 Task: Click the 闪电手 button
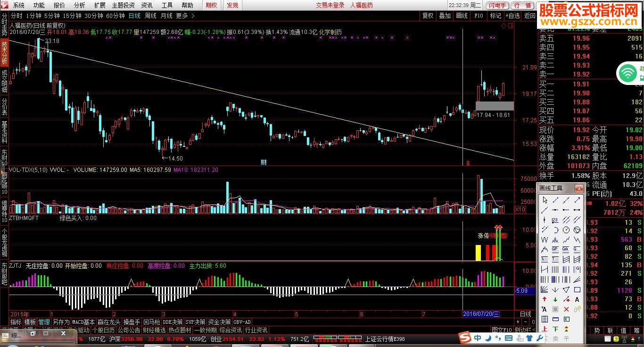497,5
